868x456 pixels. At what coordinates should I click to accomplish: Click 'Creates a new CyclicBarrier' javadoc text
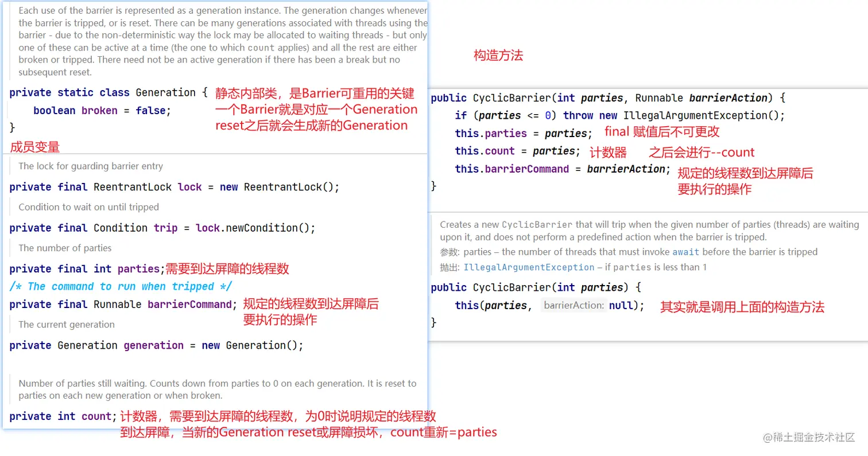[649, 230]
